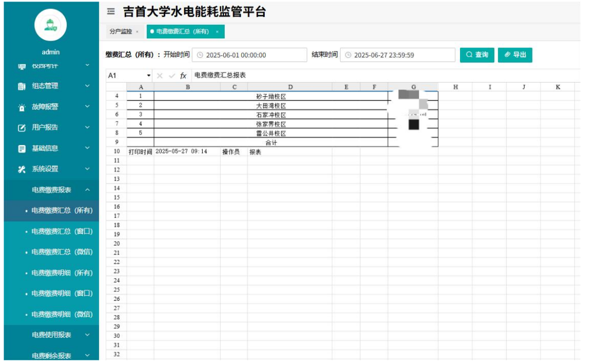Screen dimensions: 590x364
Task: Click the 系统设置 wrench icon
Action: click(22, 169)
